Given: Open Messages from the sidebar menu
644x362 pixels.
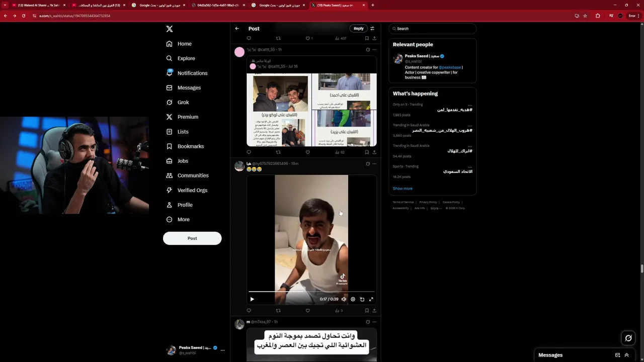Looking at the screenshot, I should pyautogui.click(x=184, y=87).
